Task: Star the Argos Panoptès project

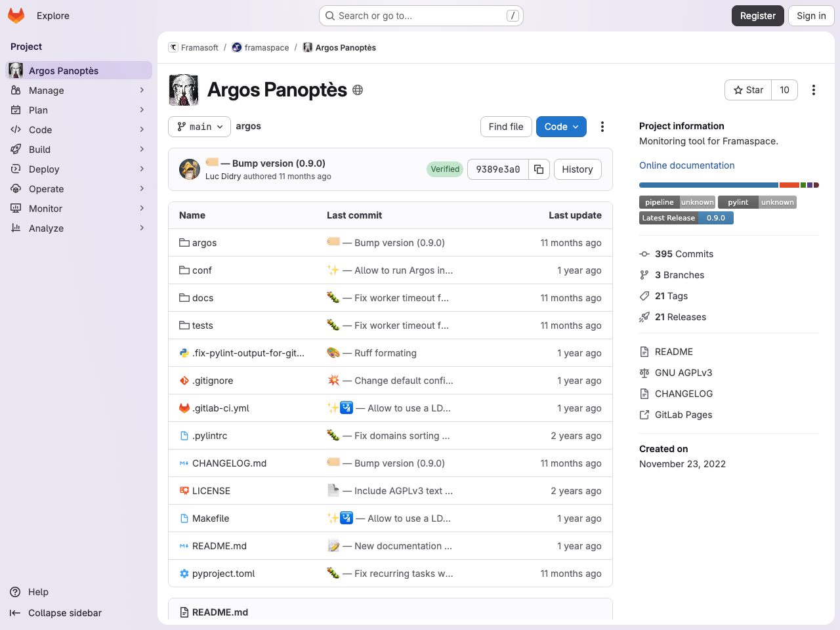Action: 747,90
